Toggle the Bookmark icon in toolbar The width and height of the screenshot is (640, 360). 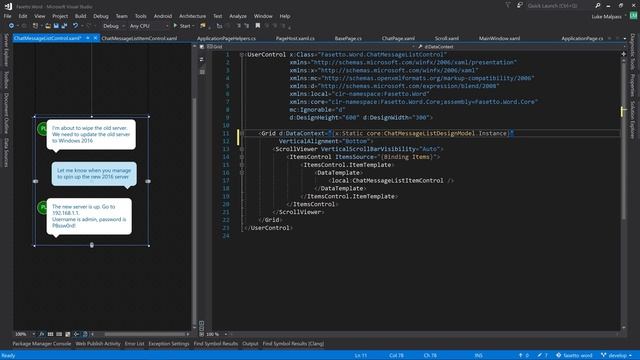258,26
